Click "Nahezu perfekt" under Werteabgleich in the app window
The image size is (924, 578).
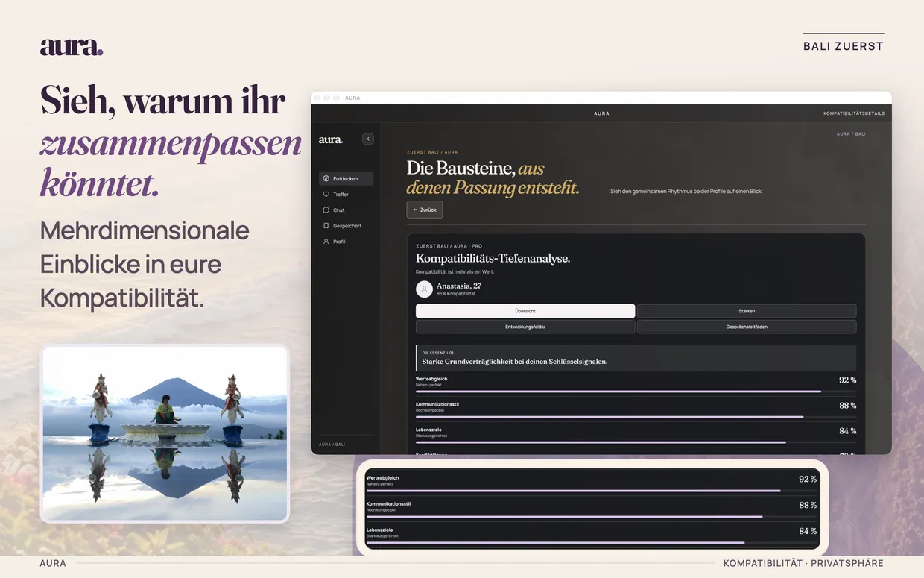pyautogui.click(x=430, y=386)
